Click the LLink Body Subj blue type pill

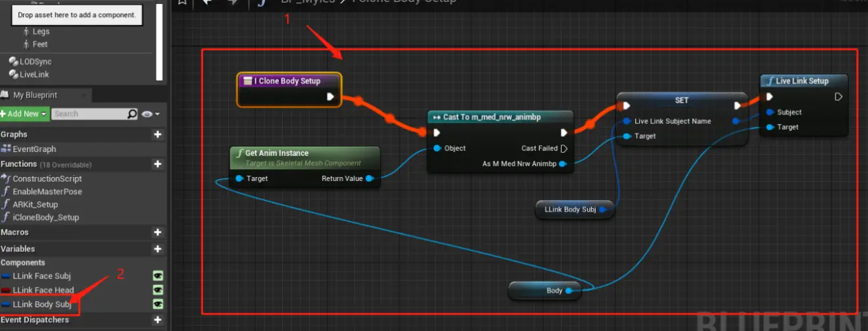coord(7,305)
